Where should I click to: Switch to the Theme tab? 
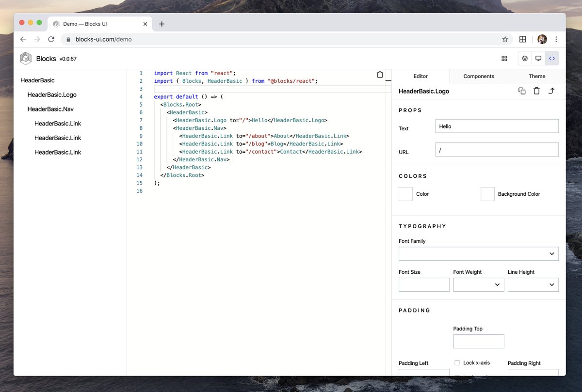click(x=537, y=76)
